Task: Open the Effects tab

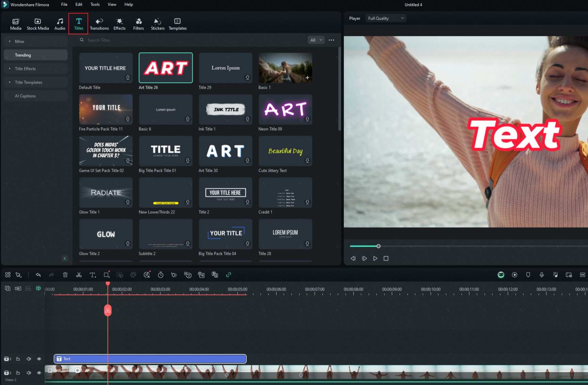Action: point(120,24)
